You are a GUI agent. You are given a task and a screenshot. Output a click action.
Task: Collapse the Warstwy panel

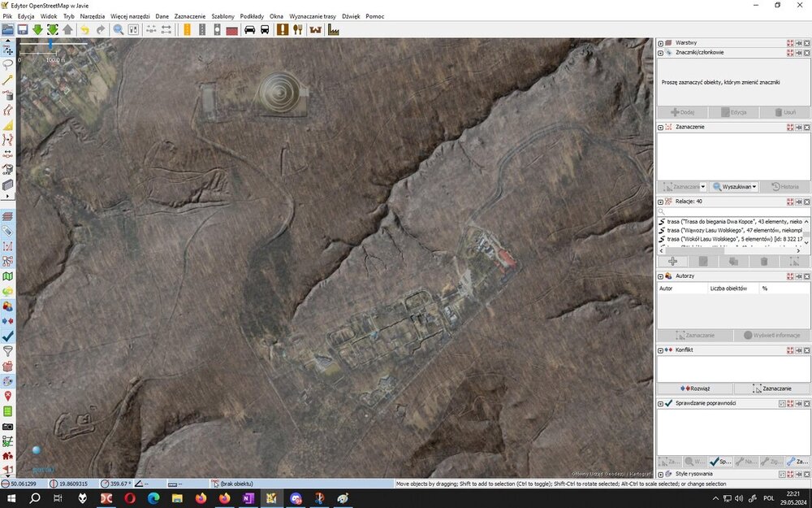coord(661,43)
